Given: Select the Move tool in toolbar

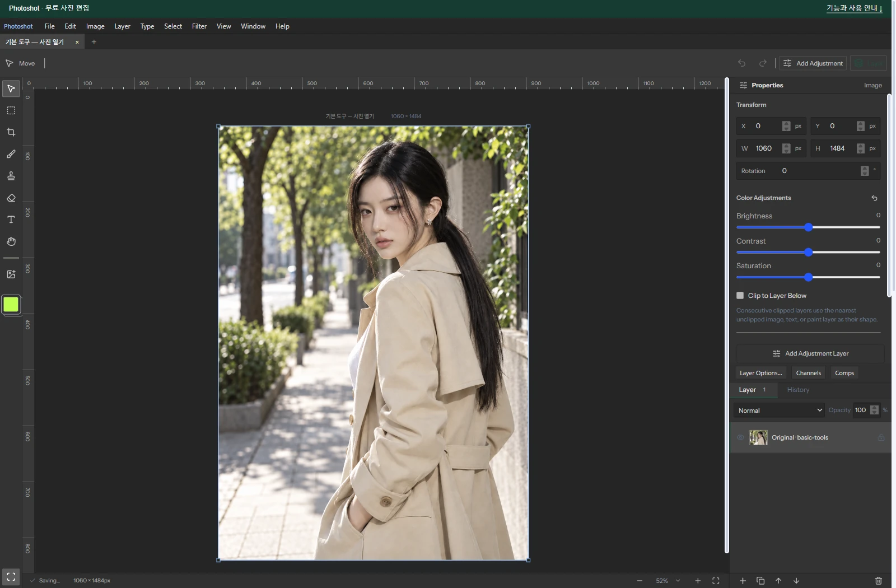Looking at the screenshot, I should [x=11, y=88].
